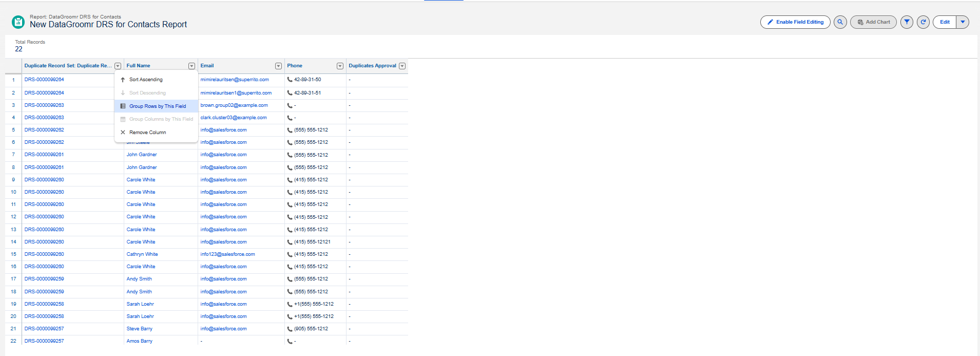Open DRS-0000099263 link in row 3
Viewport: 980px width, 356px height.
point(44,105)
